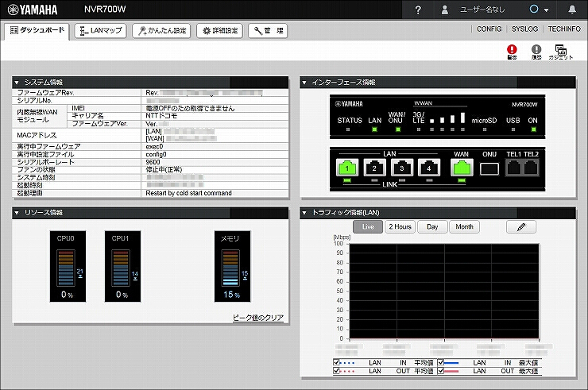Open the help question mark icon
588x390 pixels.
pyautogui.click(x=418, y=10)
